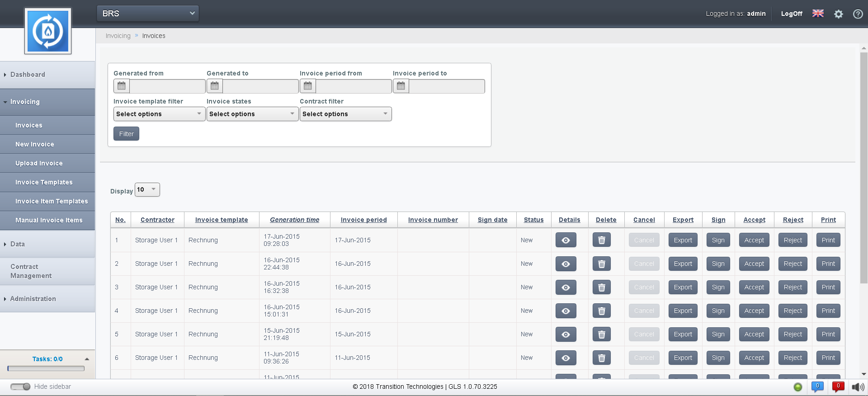Open help question mark icon
The height and width of the screenshot is (396, 868).
[x=858, y=14]
